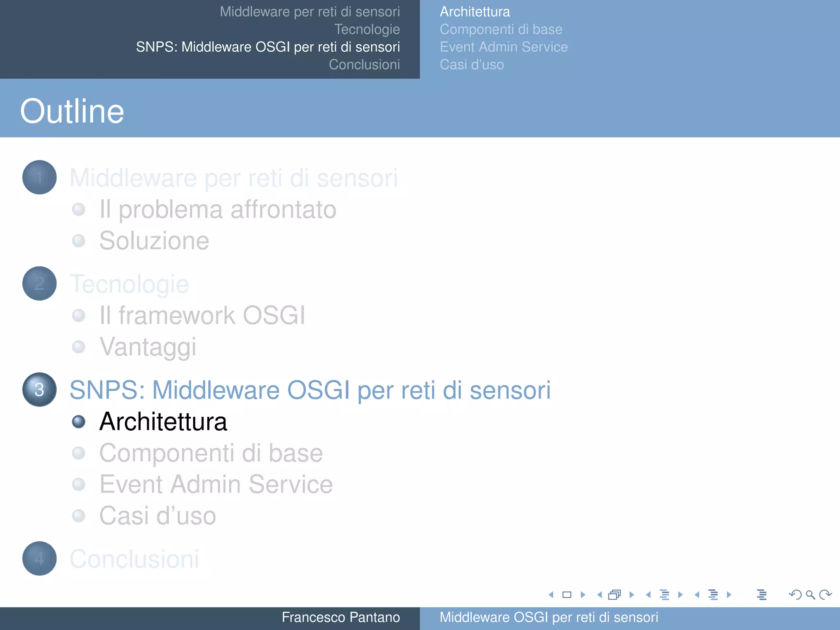Open outline entry 'Vantaggi'
The image size is (840, 630).
click(148, 347)
